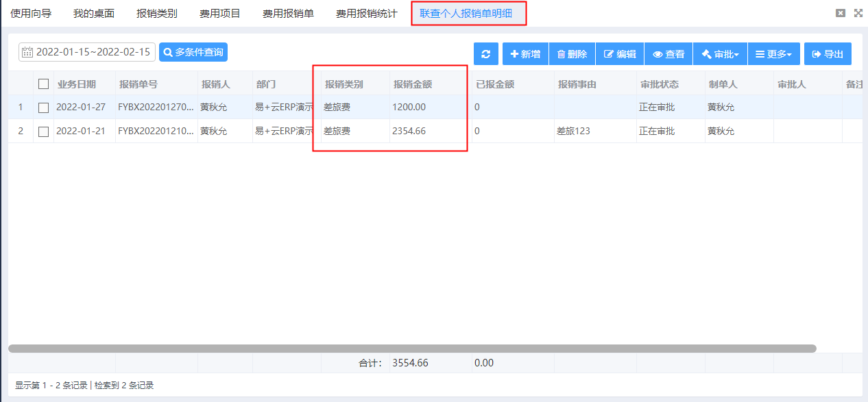Check the row dated 2022-01-21
Viewport: 868px width, 402px height.
pos(44,131)
